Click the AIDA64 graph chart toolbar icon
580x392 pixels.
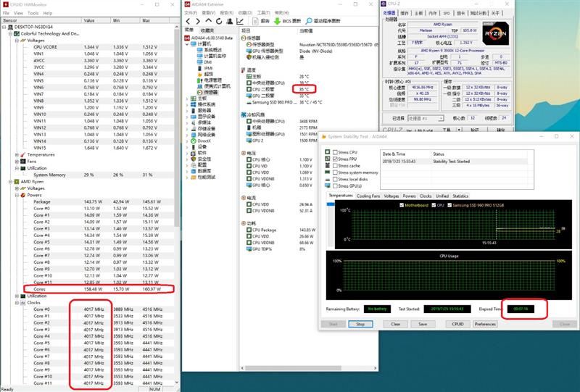[240, 21]
